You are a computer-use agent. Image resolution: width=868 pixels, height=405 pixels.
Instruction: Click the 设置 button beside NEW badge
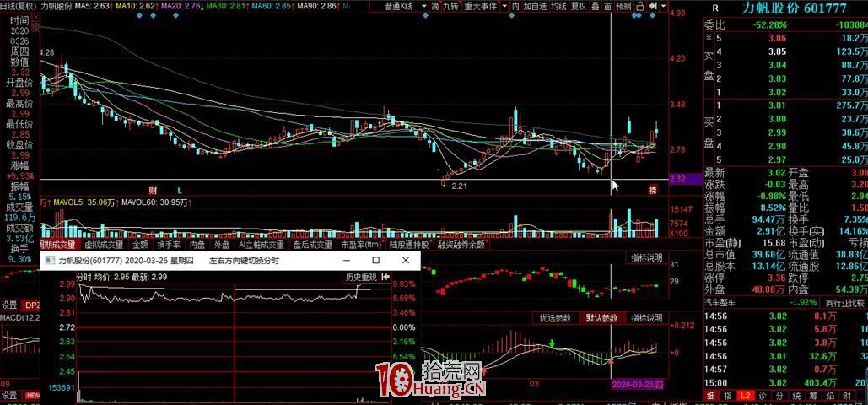tap(8, 396)
